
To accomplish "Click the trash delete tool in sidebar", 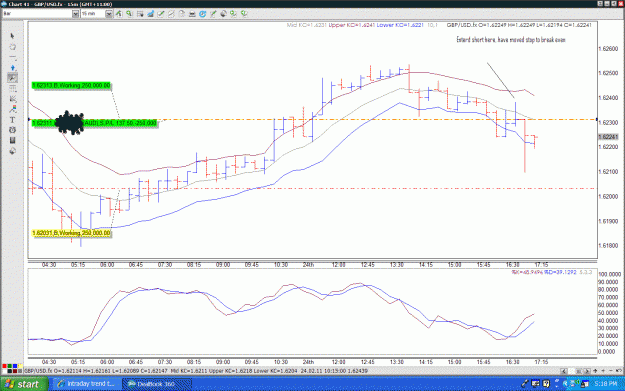I will [12, 140].
